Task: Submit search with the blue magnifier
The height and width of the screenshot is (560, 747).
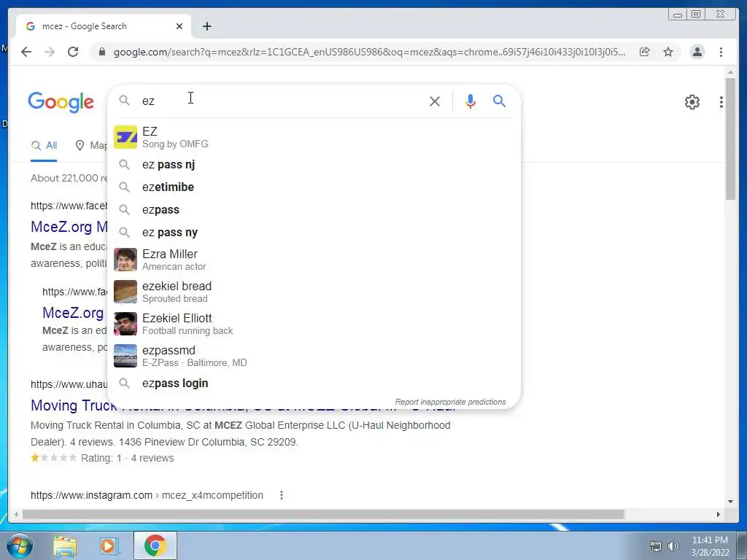Action: pos(499,101)
